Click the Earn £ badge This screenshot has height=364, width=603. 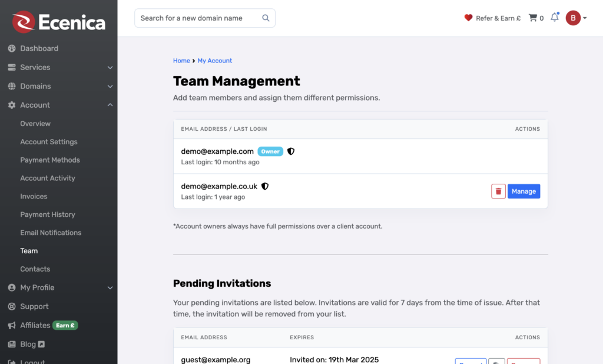pyautogui.click(x=65, y=325)
